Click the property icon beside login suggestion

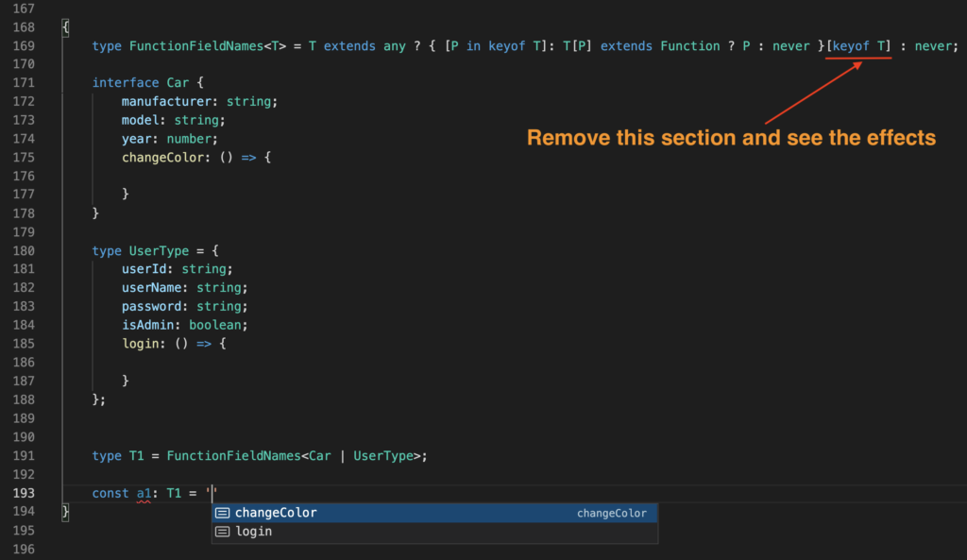[x=223, y=531]
